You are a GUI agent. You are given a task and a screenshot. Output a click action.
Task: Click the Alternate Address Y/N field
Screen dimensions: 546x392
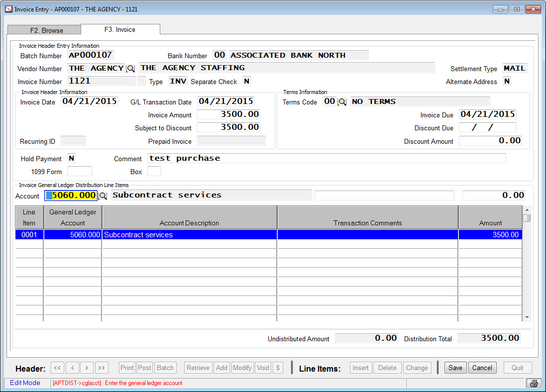[x=507, y=81]
